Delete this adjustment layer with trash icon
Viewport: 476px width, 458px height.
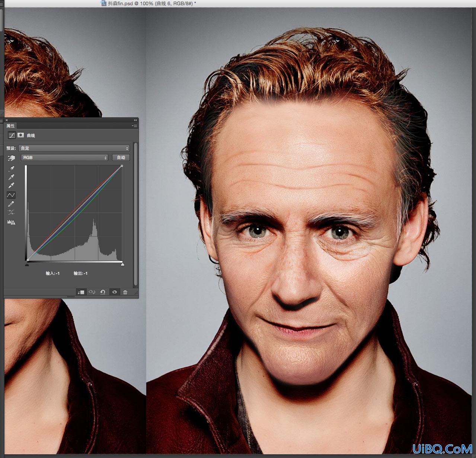(125, 292)
